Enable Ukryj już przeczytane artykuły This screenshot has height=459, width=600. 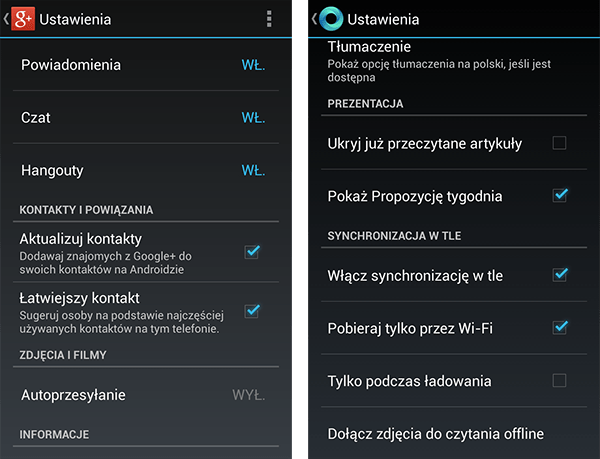pyautogui.click(x=559, y=143)
